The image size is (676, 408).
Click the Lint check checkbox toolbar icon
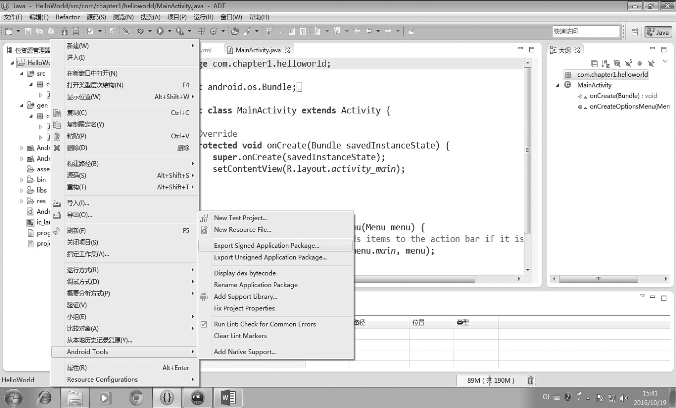pos(90,31)
